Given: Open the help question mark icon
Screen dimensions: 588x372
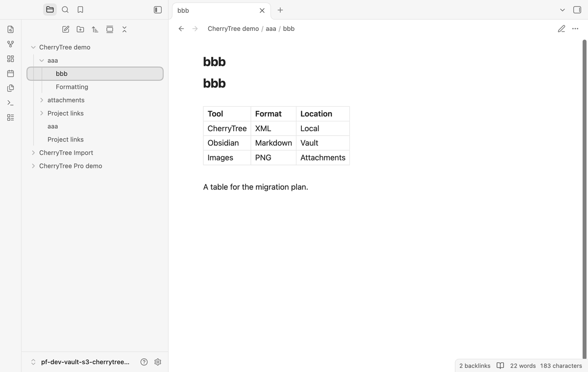Looking at the screenshot, I should coord(144,362).
